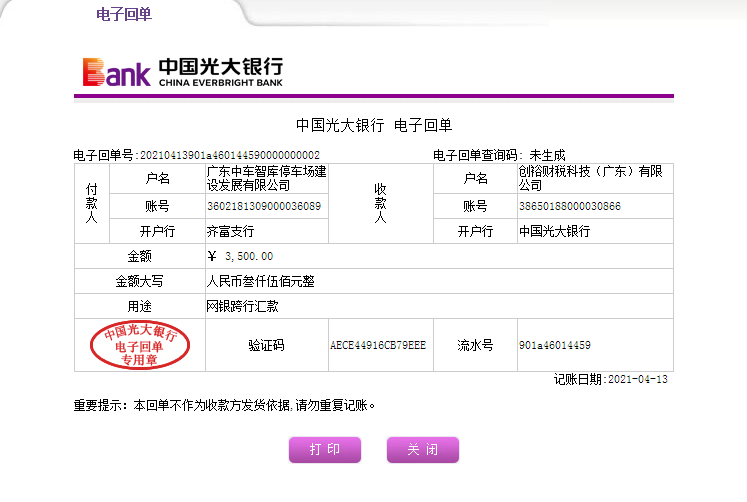Click the posting date 2021-04-13
This screenshot has height=502, width=747.
pos(638,380)
